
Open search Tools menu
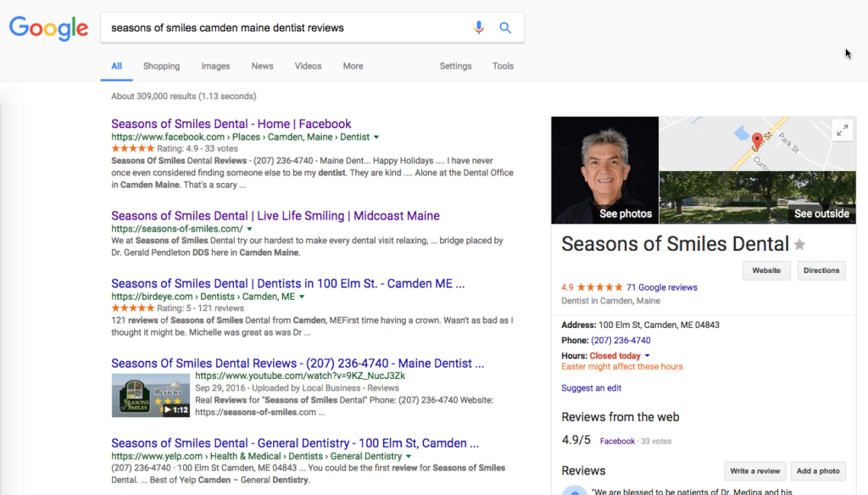point(504,66)
